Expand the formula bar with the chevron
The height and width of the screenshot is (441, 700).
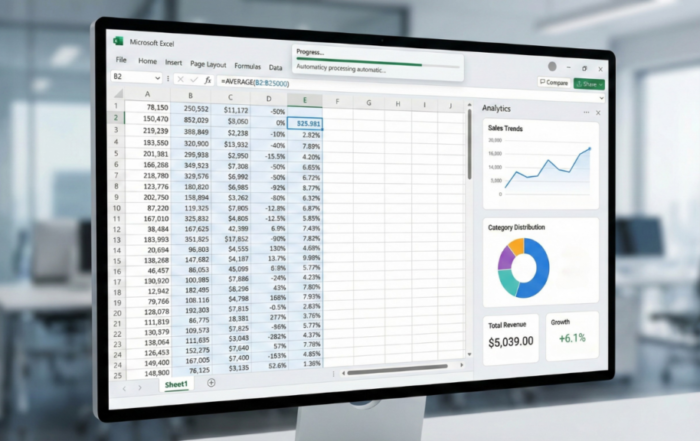tap(601, 98)
